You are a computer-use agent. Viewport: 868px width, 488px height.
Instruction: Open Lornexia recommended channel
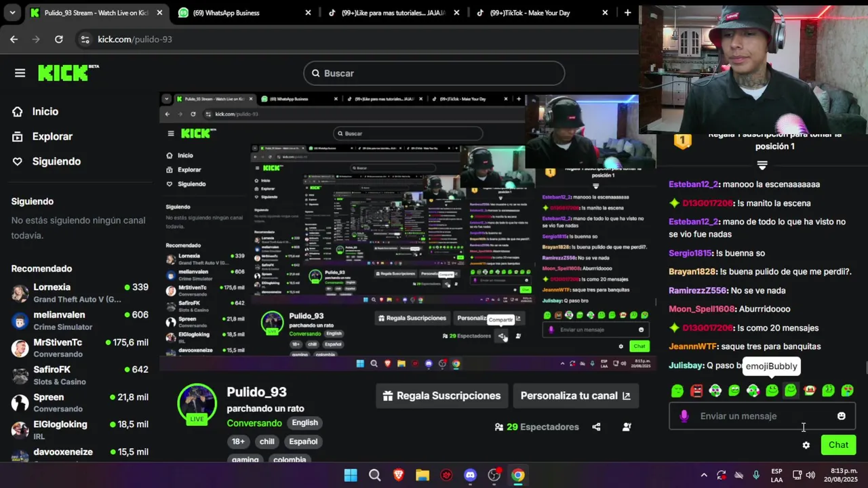coord(80,293)
